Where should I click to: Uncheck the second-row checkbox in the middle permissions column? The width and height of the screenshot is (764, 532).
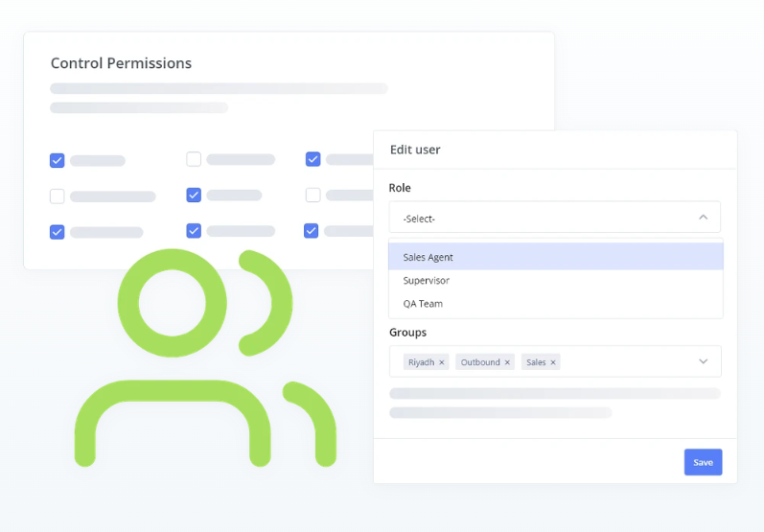[x=194, y=195]
